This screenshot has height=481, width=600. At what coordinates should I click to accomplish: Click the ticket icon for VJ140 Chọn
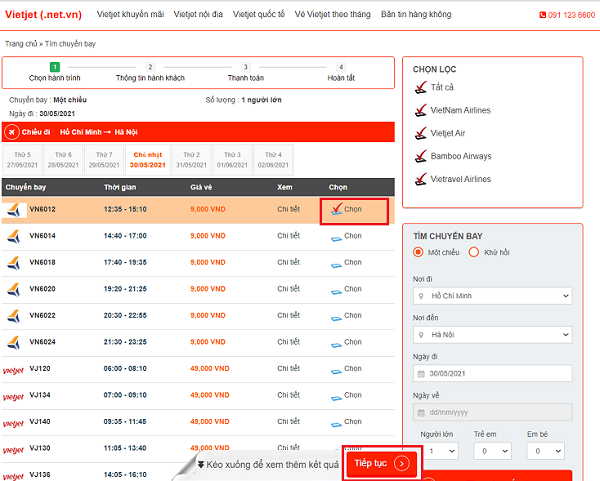[336, 424]
